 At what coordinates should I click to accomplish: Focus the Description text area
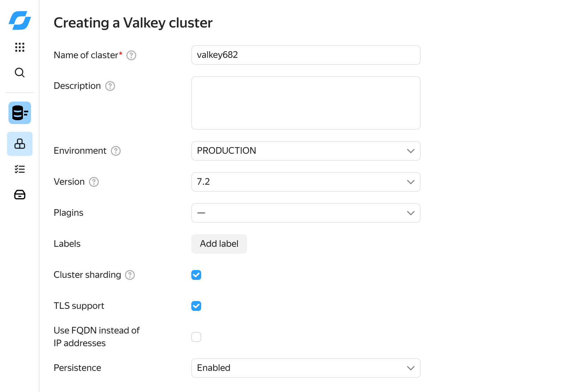point(306,103)
